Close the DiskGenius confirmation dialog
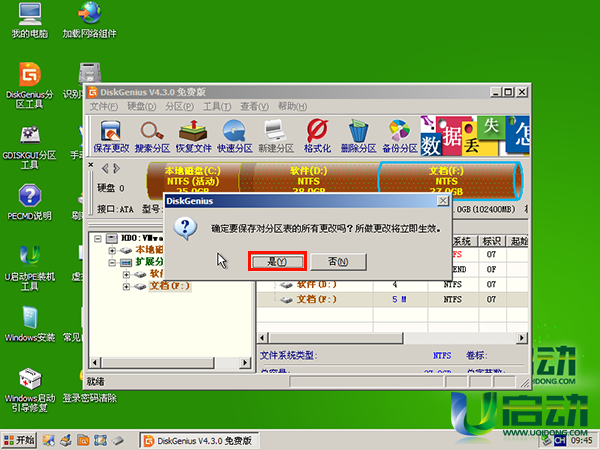600x450 pixels. pyautogui.click(x=443, y=201)
